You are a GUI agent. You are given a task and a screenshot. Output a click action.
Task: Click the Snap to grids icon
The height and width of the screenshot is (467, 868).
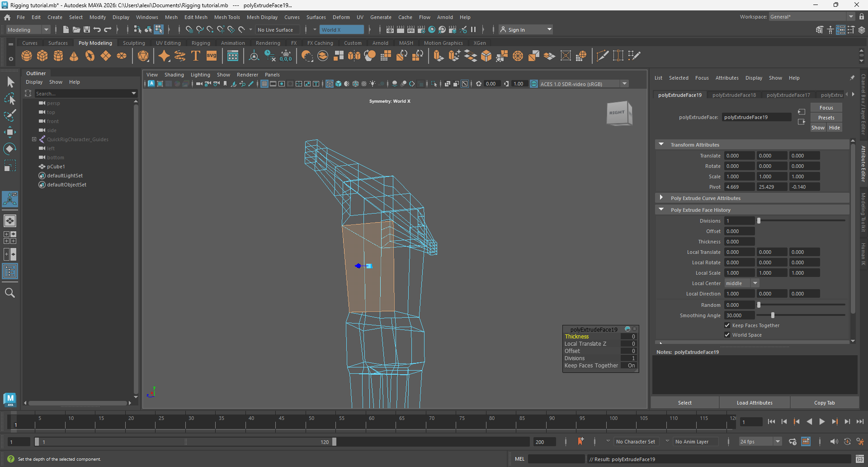(x=189, y=29)
